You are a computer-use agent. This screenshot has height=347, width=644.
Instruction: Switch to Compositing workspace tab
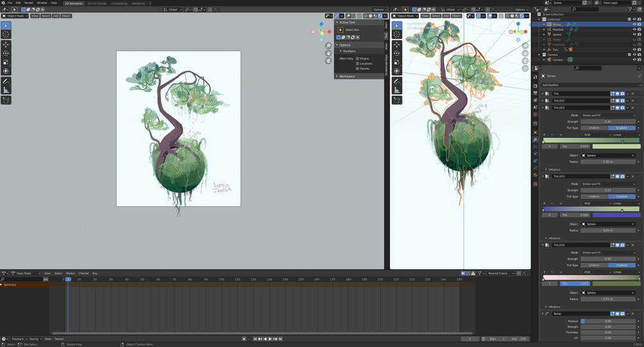119,3
